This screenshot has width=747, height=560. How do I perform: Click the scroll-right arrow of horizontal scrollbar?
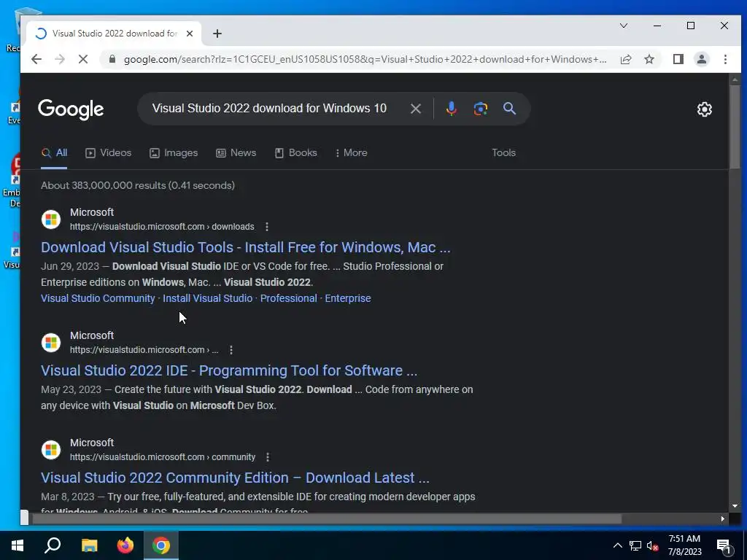(723, 519)
